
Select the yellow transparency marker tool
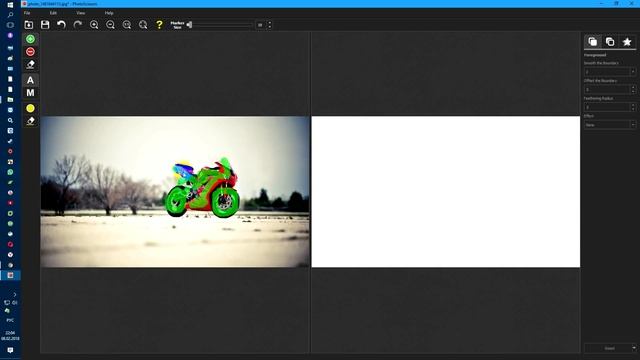[x=30, y=108]
